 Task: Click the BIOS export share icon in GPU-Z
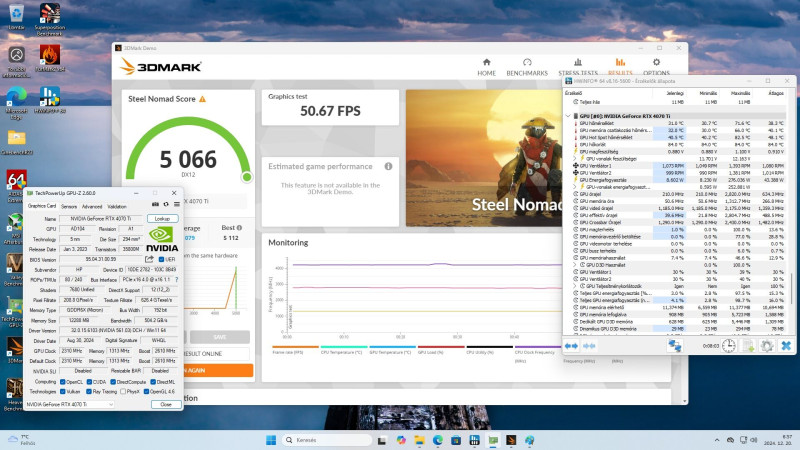point(149,259)
